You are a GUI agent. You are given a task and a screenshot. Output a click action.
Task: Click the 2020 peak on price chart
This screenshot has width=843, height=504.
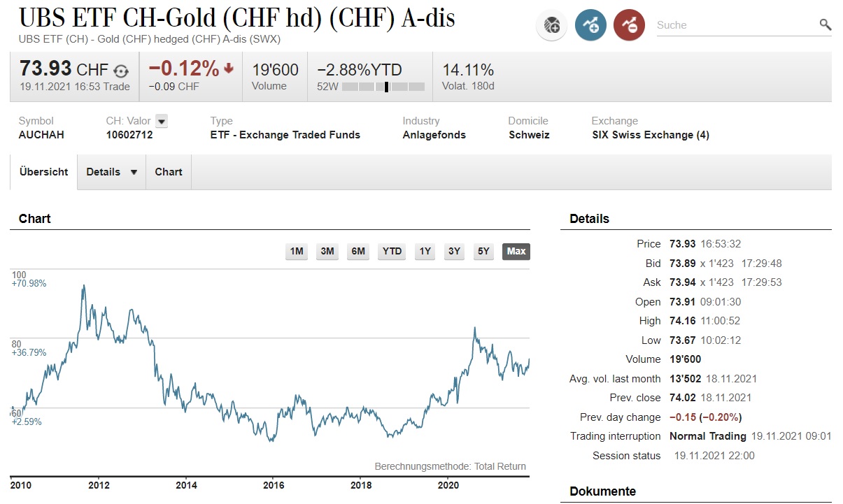tap(475, 327)
